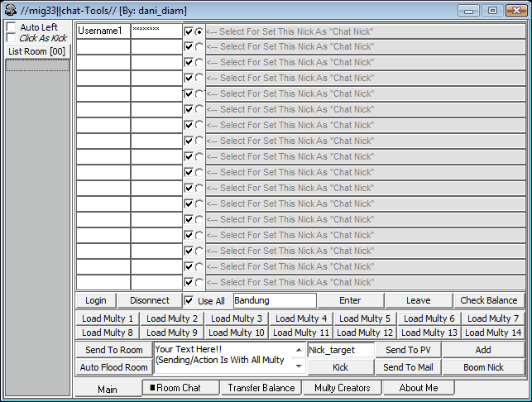Switch to the Room Chat tab
This screenshot has width=532, height=402.
tap(180, 388)
